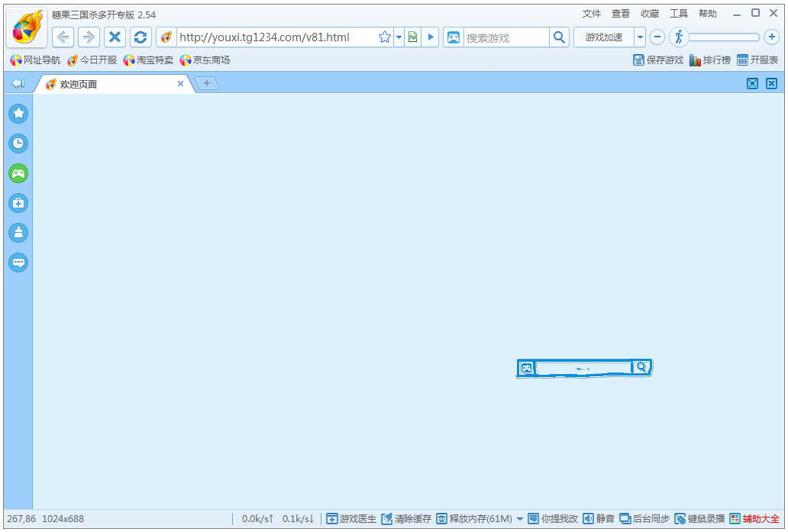Bookmark the page with the star icon

click(384, 37)
